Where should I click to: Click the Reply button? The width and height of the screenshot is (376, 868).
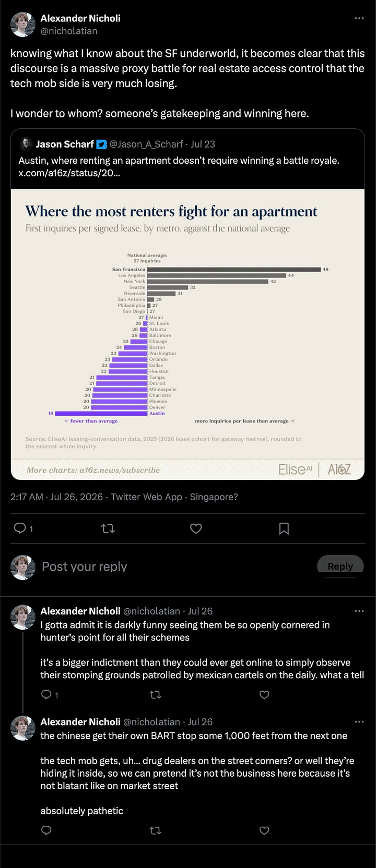click(340, 566)
